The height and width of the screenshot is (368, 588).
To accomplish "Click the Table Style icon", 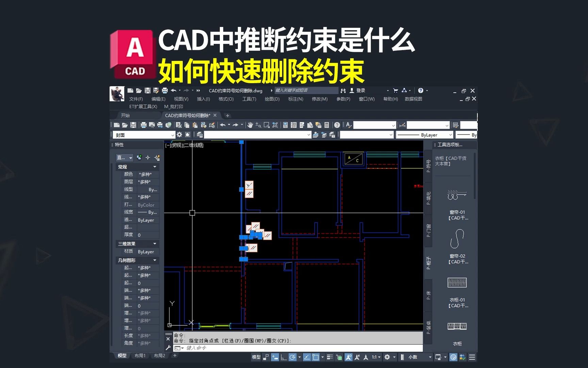I will click(456, 125).
